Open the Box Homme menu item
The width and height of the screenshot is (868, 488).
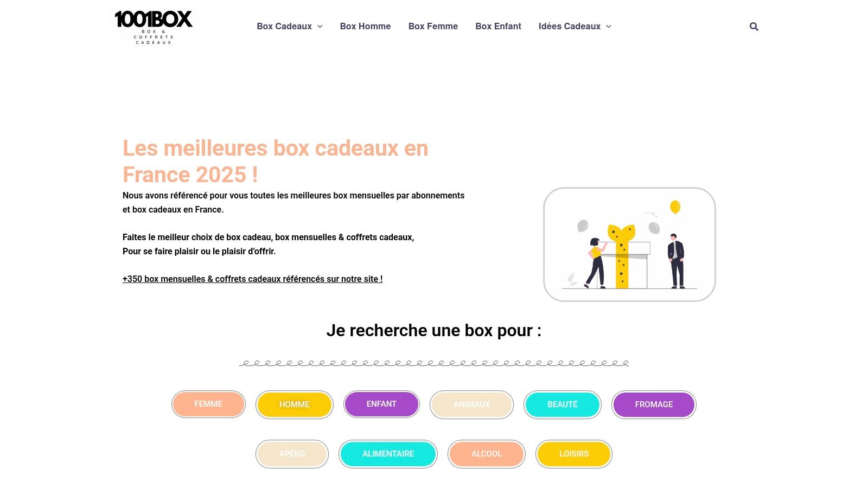(x=365, y=26)
